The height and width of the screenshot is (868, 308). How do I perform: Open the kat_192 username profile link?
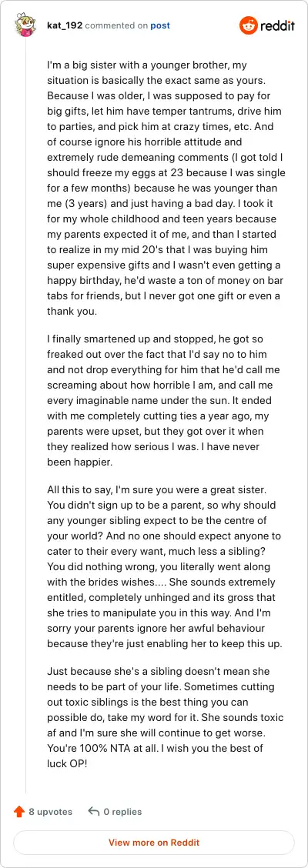click(65, 25)
